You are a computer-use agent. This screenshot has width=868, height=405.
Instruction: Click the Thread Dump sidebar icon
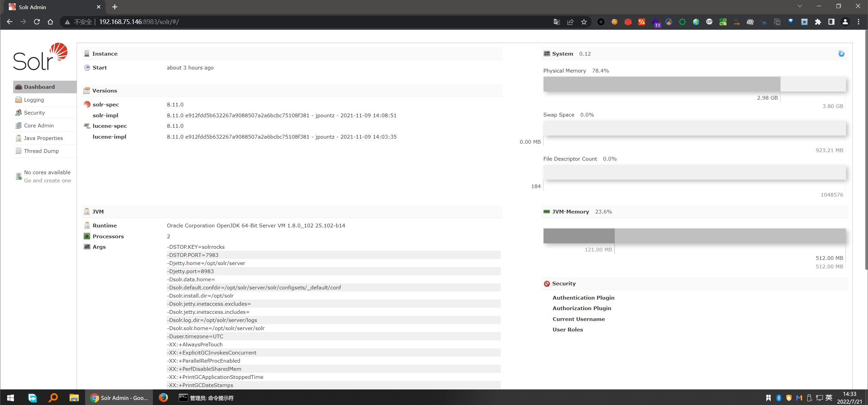pyautogui.click(x=19, y=151)
